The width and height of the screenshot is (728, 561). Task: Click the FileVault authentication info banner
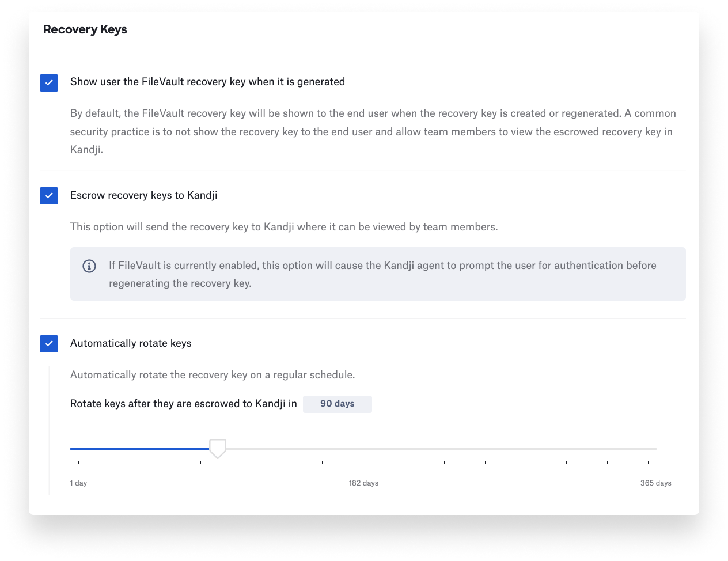coord(378,274)
